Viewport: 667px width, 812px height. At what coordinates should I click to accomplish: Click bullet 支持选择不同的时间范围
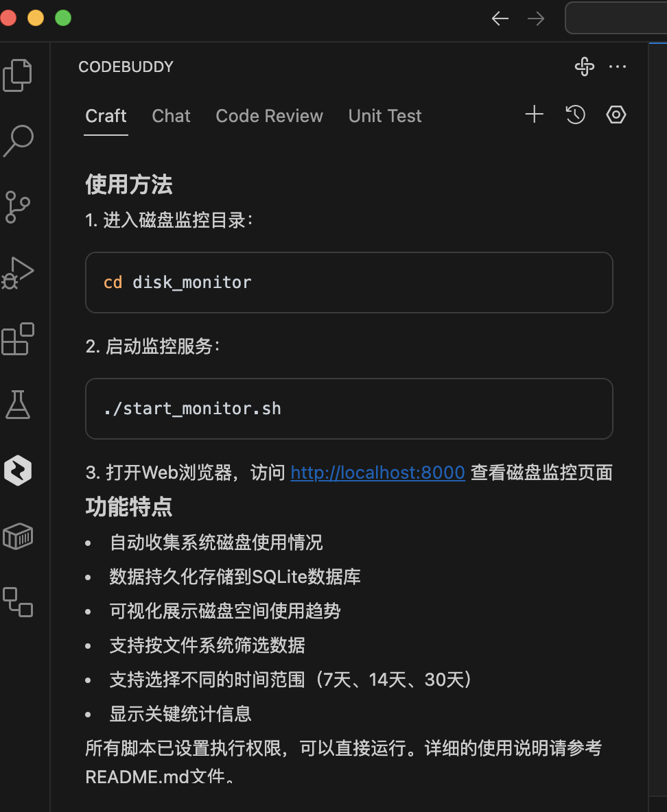point(207,680)
